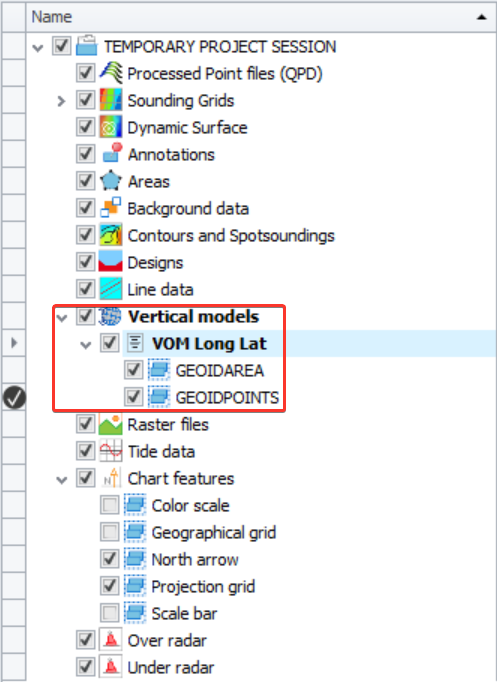Select the Contours and Spotsoundings icon

111,235
